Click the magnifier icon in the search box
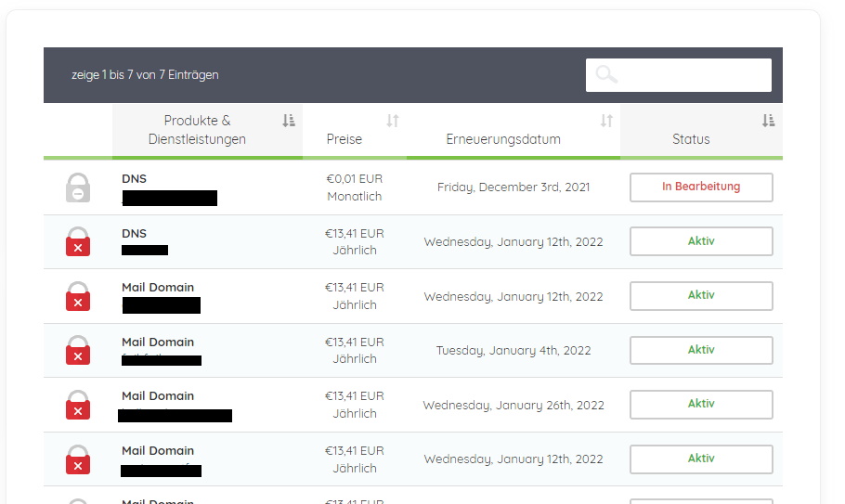The image size is (845, 504). [606, 75]
